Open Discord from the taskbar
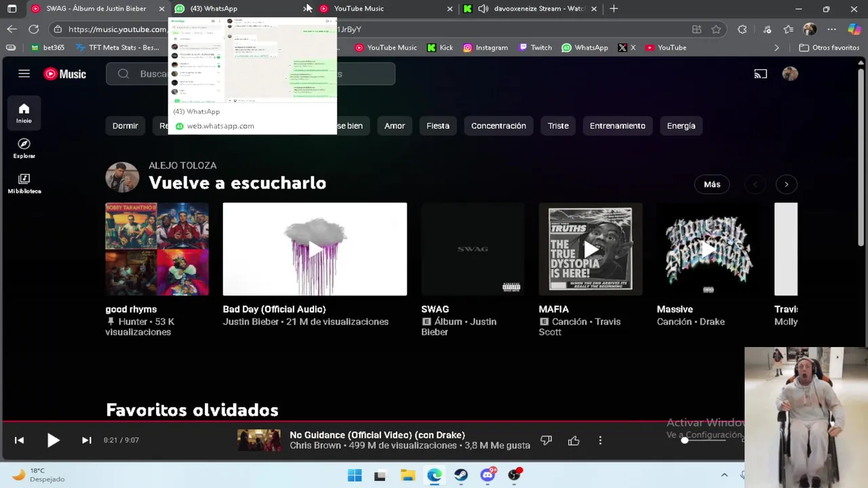Image resolution: width=868 pixels, height=488 pixels. pyautogui.click(x=488, y=475)
